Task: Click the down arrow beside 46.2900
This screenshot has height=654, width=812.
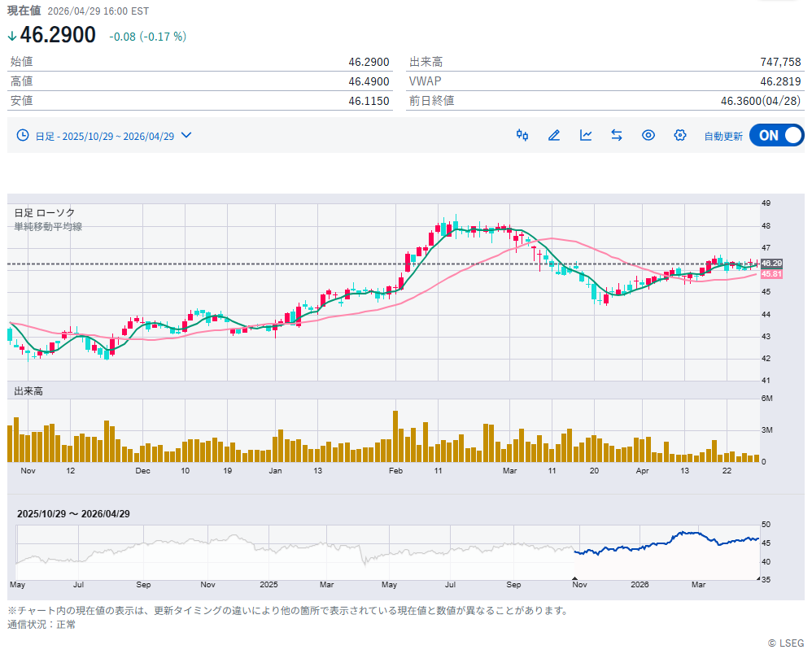Action: (12, 36)
